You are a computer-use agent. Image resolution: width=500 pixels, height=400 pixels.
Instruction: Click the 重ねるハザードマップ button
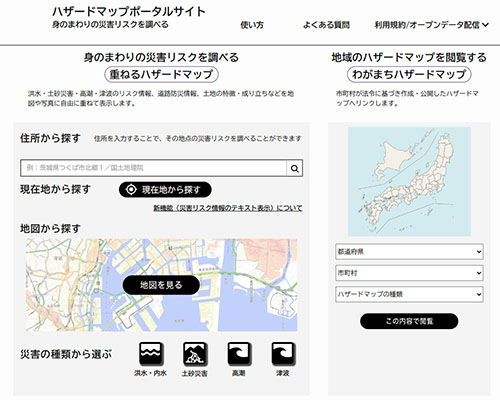161,74
